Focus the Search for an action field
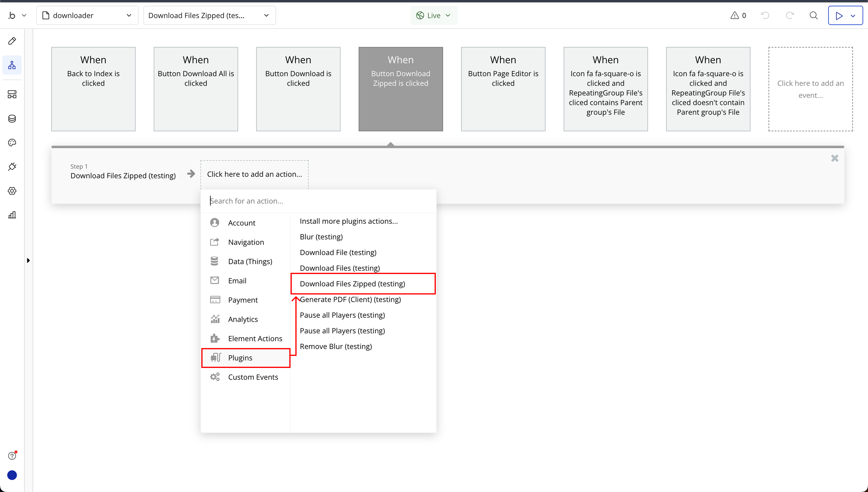This screenshot has width=868, height=492. 318,201
